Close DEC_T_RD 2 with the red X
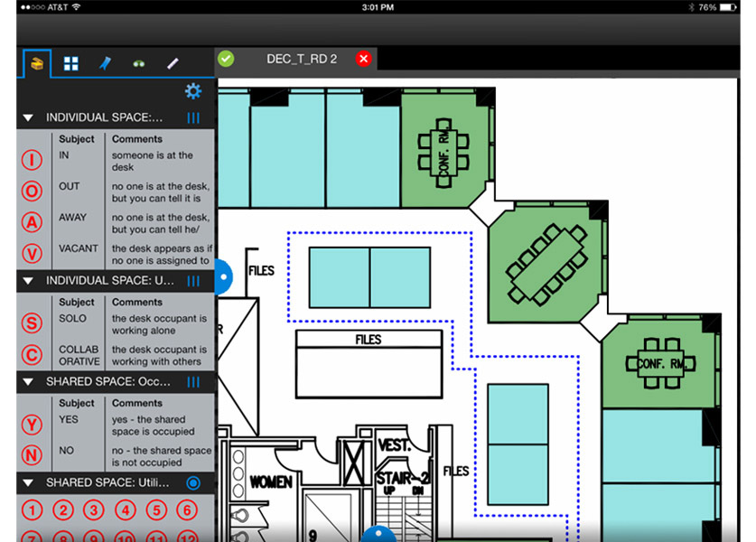Image resolution: width=756 pixels, height=542 pixels. pyautogui.click(x=363, y=59)
